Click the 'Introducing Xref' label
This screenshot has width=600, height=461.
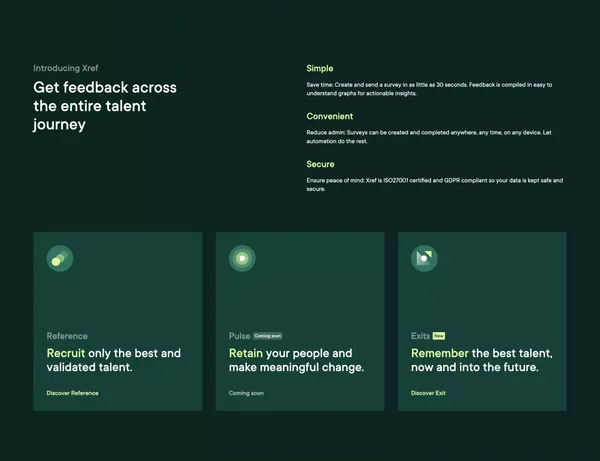click(x=65, y=68)
